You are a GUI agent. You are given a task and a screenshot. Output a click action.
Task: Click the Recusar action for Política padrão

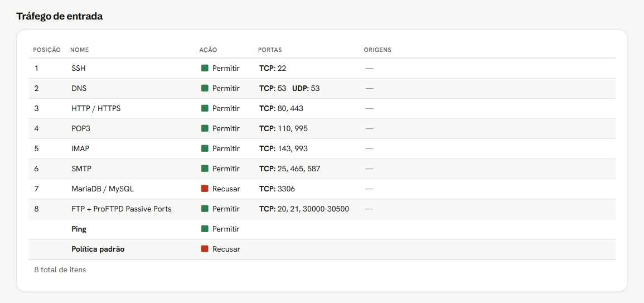[226, 249]
